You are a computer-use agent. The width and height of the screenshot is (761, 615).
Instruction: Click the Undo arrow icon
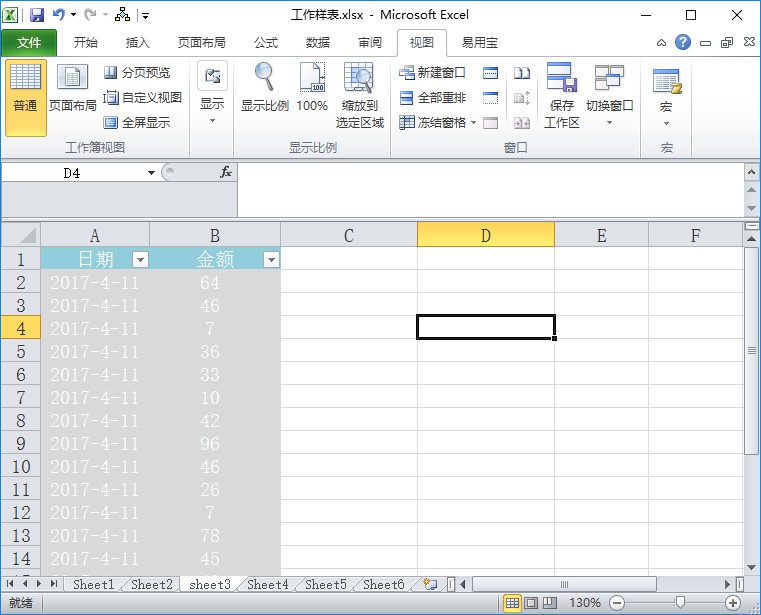point(59,15)
